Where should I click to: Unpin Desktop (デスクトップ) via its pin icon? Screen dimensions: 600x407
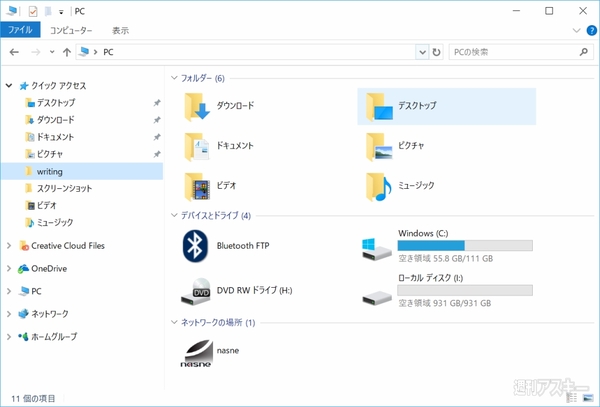tap(157, 103)
